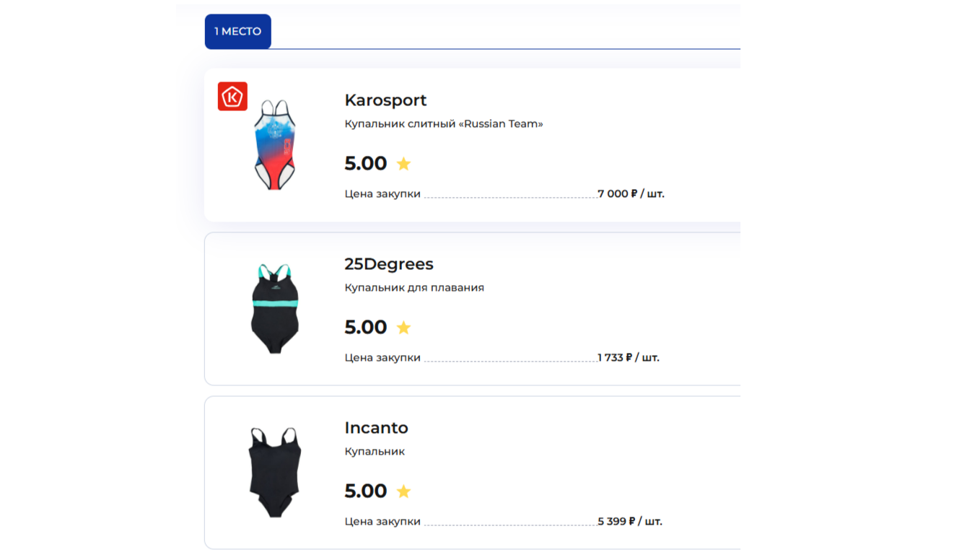The image size is (970, 560).
Task: Click «Цена закупки» label in Incanto card
Action: (383, 522)
